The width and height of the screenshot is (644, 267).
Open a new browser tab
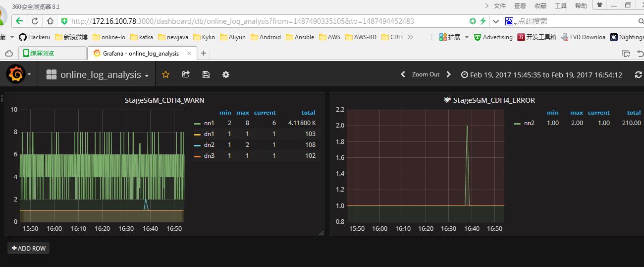204,53
